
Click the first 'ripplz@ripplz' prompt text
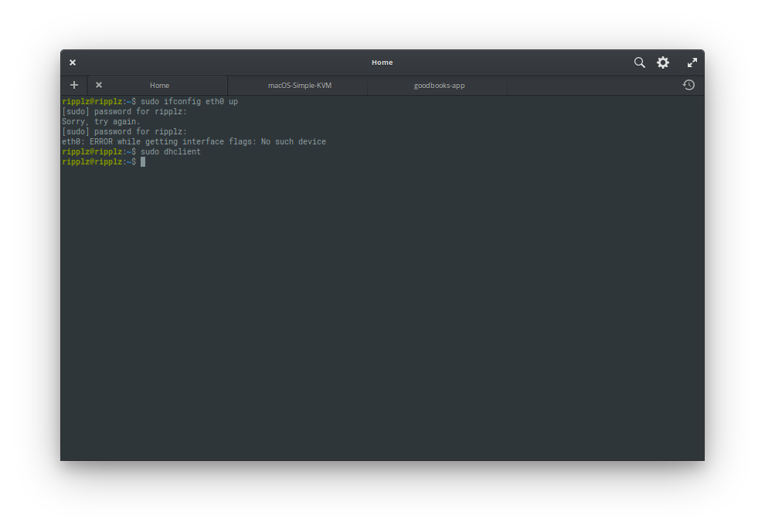click(x=92, y=102)
